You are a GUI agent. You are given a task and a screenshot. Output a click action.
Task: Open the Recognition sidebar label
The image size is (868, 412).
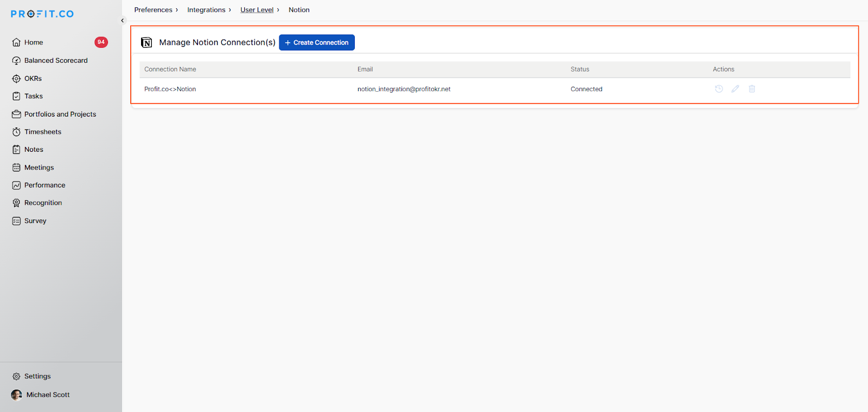tap(43, 203)
